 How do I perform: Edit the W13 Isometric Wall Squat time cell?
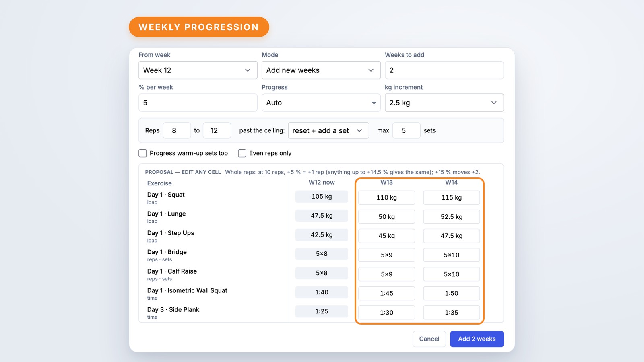(386, 293)
